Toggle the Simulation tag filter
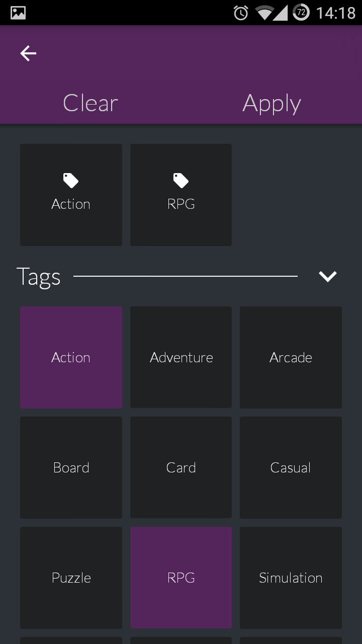The height and width of the screenshot is (644, 362). [291, 578]
